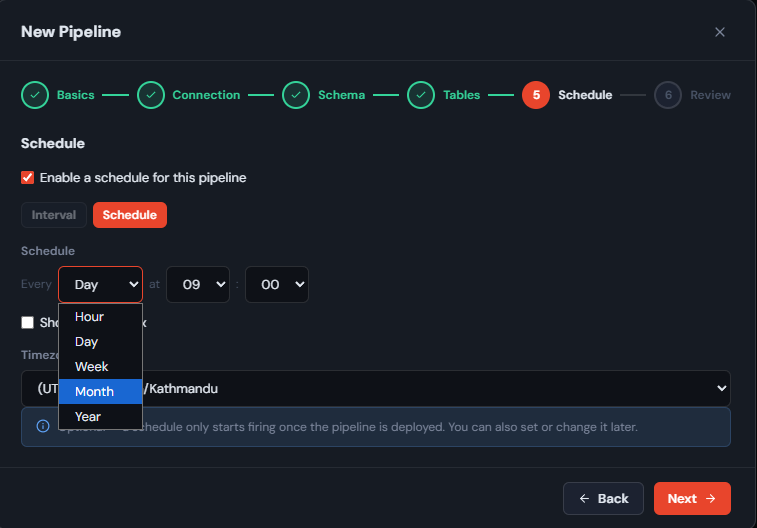Screen dimensions: 757x528
Task: Open the hour 09 dropdown
Action: [x=198, y=284]
